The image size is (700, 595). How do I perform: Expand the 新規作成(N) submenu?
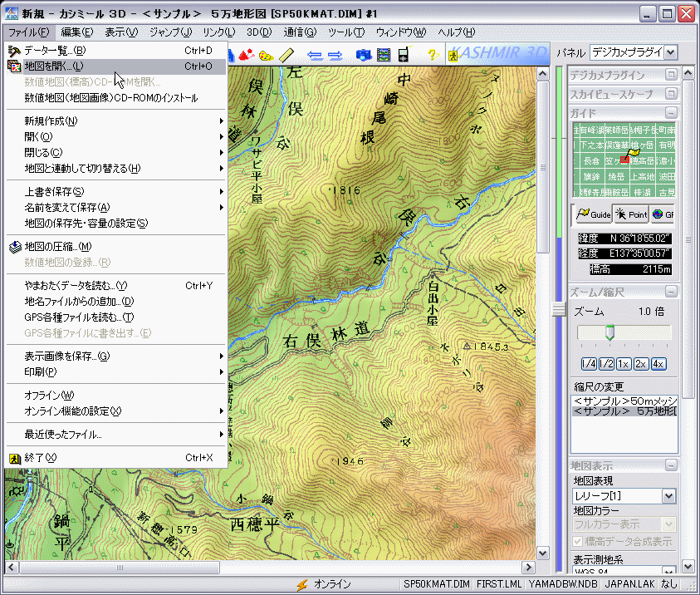[116, 121]
